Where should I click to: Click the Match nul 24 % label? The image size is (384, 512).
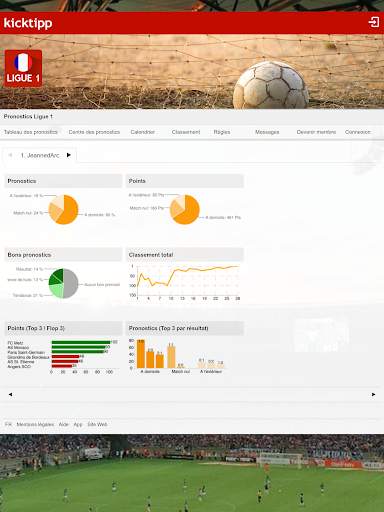tap(28, 213)
